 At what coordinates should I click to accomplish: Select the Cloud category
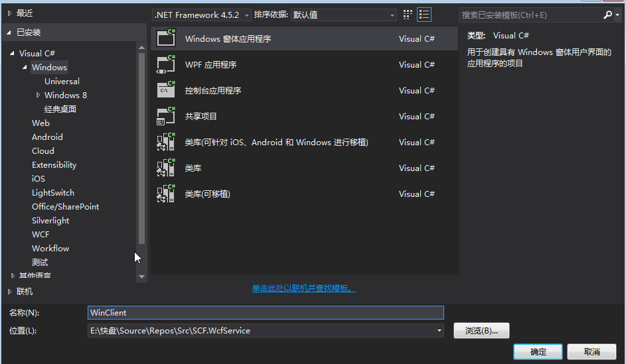pos(42,151)
